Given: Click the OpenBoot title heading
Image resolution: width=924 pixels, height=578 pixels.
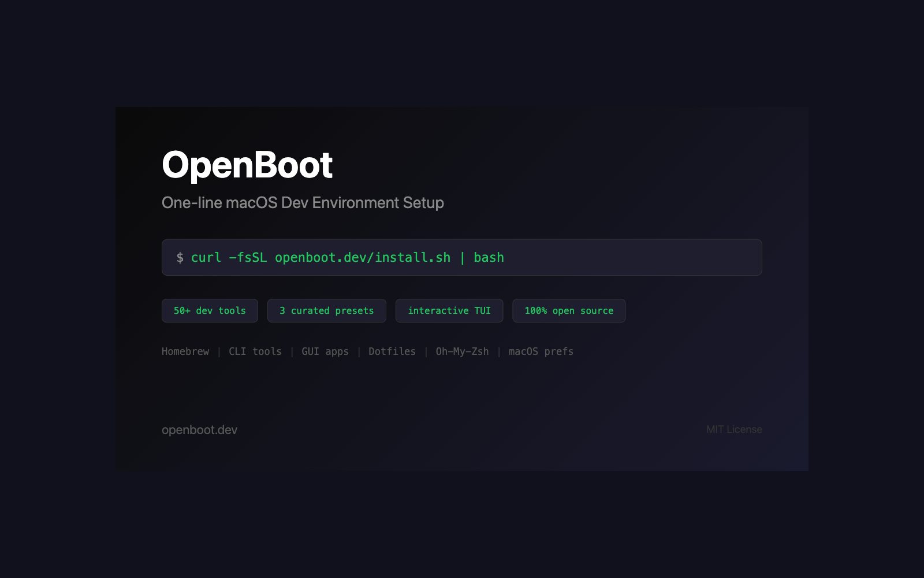Looking at the screenshot, I should click(x=247, y=165).
